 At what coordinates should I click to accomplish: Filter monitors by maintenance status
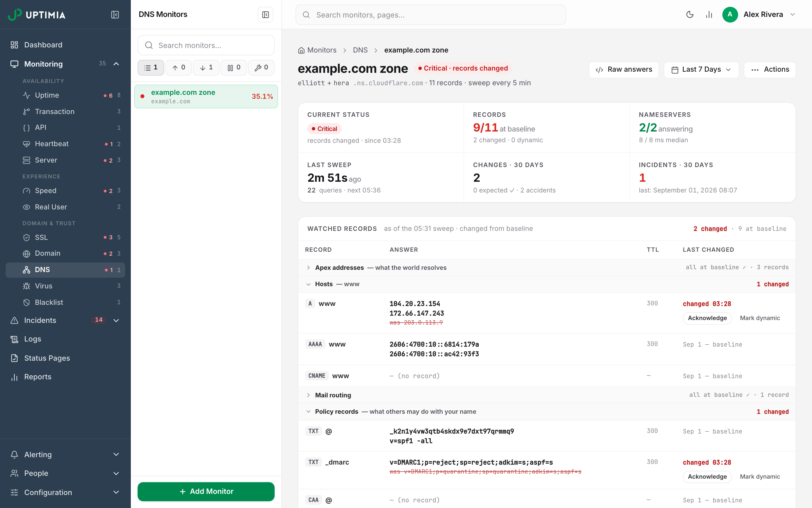261,68
